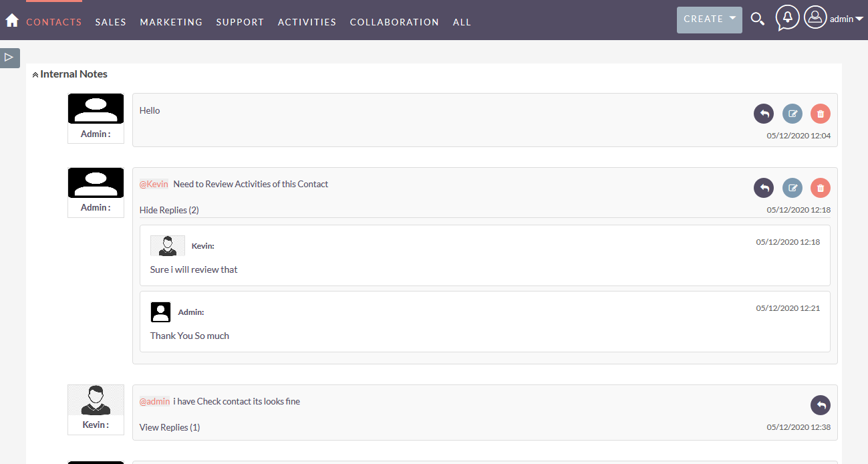The width and height of the screenshot is (868, 464).
Task: Open the MARKETING menu
Action: coord(171,22)
